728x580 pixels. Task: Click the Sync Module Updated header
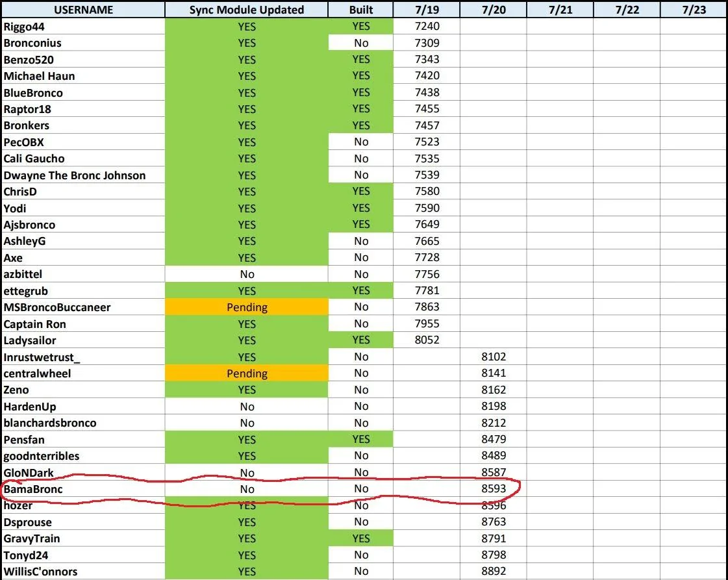[247, 10]
